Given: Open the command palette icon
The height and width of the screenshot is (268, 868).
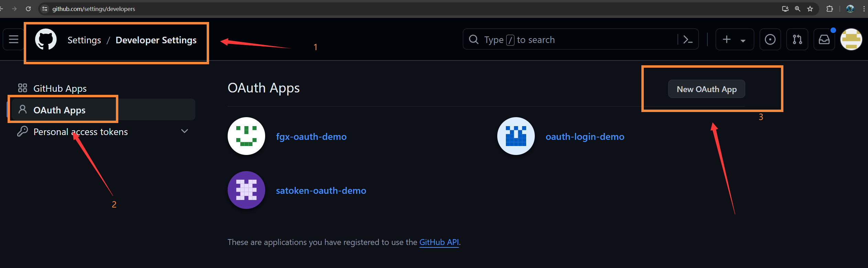Looking at the screenshot, I should pos(688,40).
